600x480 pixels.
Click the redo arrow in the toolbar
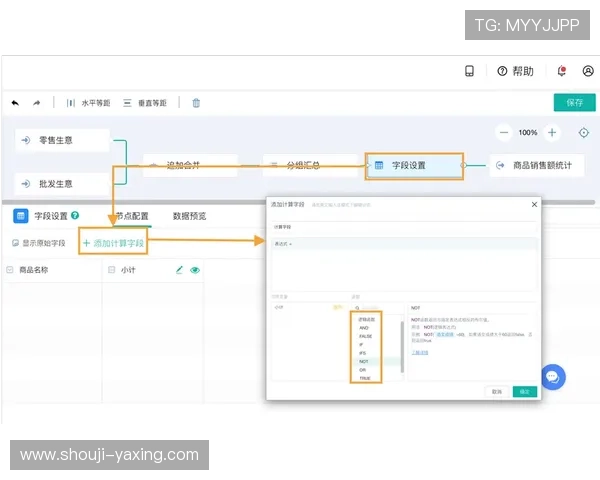click(x=36, y=103)
